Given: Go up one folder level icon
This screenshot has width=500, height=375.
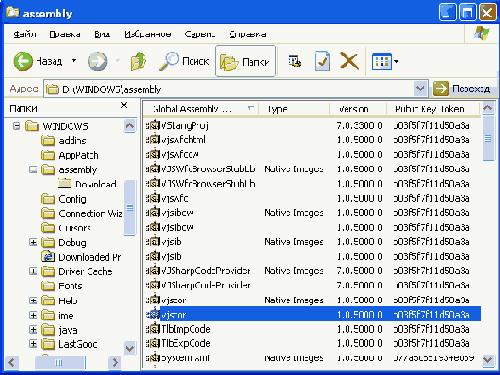Looking at the screenshot, I should tap(138, 61).
